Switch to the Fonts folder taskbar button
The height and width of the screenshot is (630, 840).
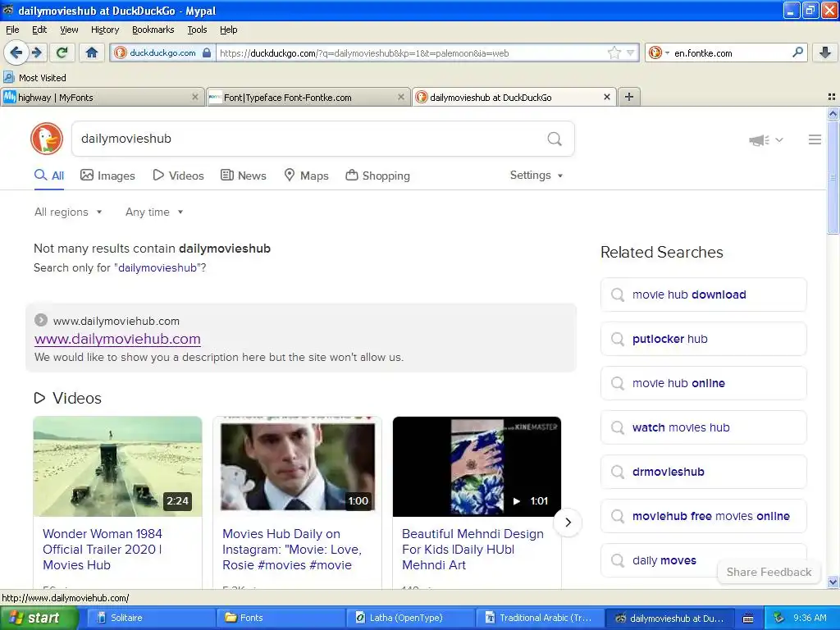point(279,618)
